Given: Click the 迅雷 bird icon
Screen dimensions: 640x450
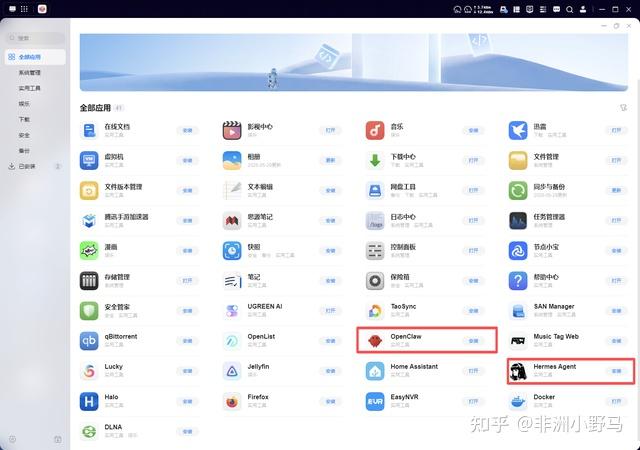Looking at the screenshot, I should pos(518,131).
